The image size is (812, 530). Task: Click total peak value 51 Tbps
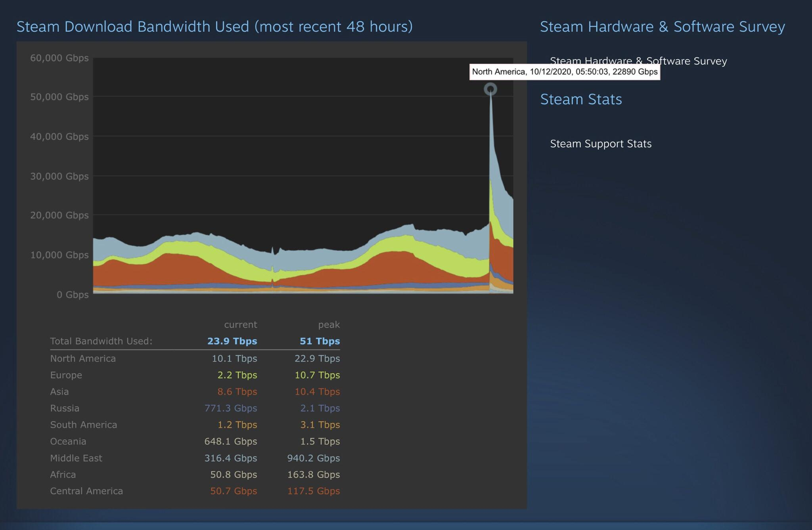pos(320,341)
